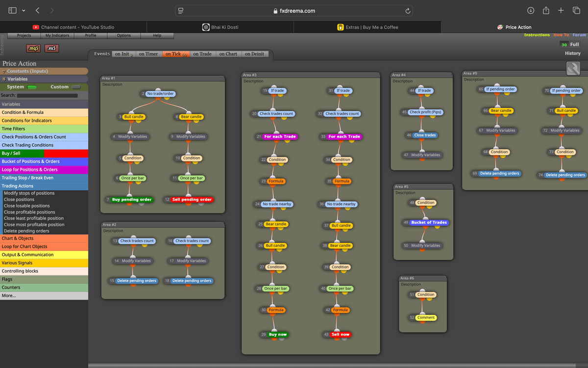The image size is (588, 368).
Task: Open Safari downloads icon
Action: click(x=531, y=10)
